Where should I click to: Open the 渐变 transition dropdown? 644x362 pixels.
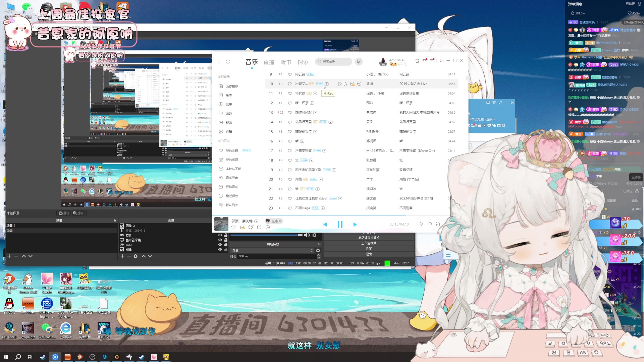pyautogui.click(x=272, y=250)
